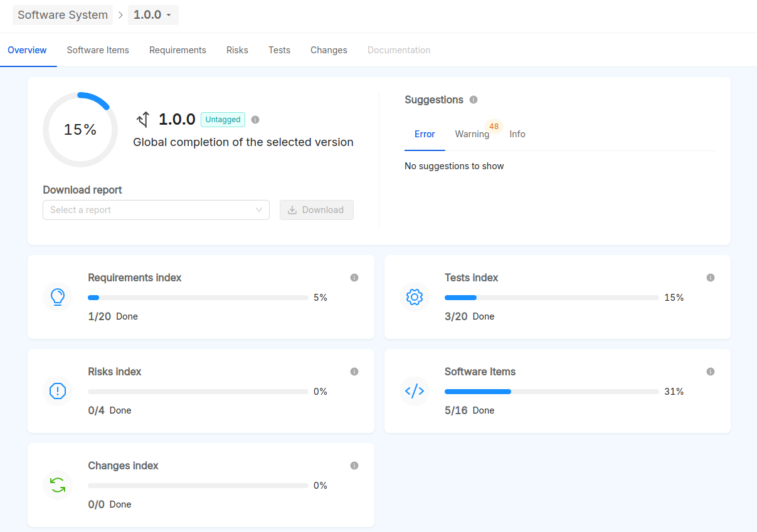Click the 31% Software Items percentage
Screen dimensions: 757x532
(x=674, y=392)
